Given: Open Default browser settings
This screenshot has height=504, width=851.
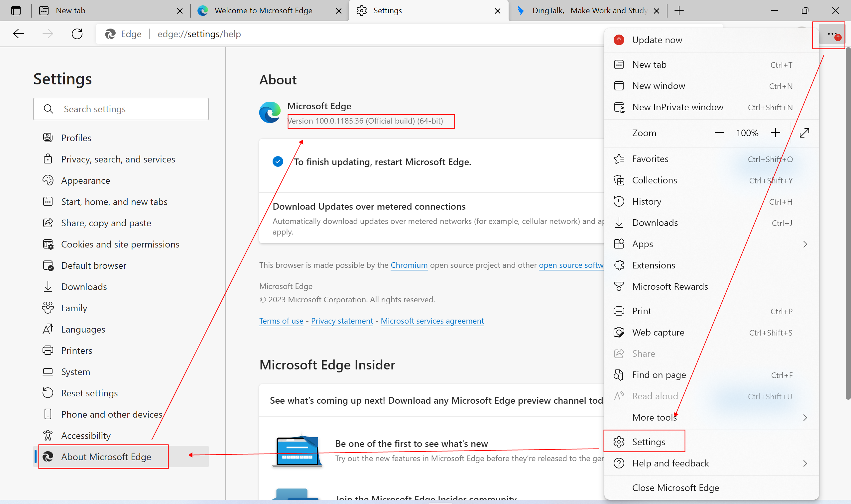Looking at the screenshot, I should [121, 265].
